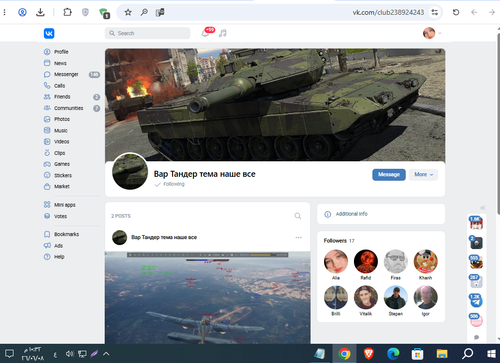Click the Videos sidebar icon

(x=47, y=142)
